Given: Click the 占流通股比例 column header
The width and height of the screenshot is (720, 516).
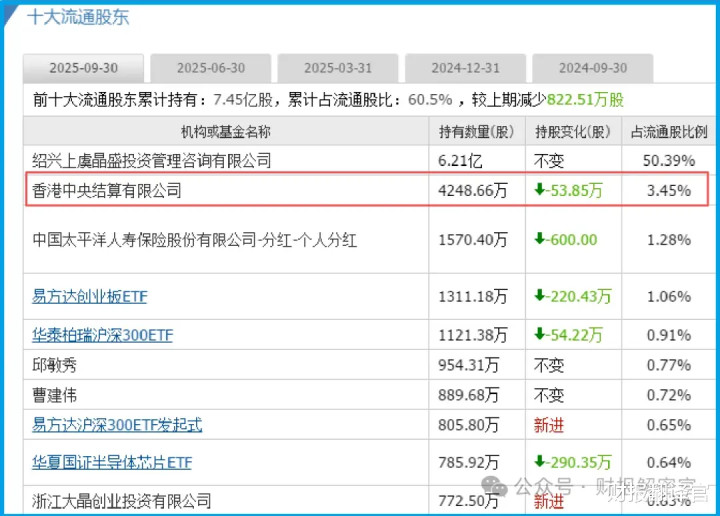Looking at the screenshot, I should tap(669, 132).
